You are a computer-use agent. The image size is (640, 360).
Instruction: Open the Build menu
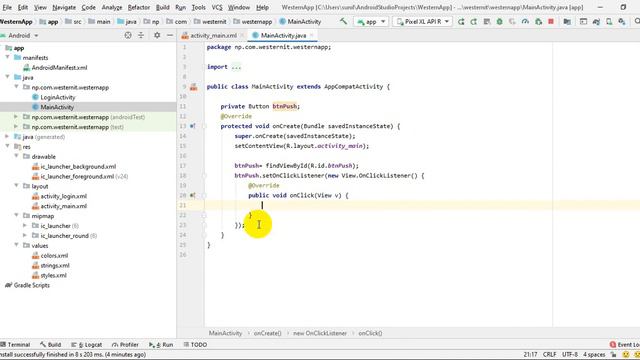click(162, 7)
